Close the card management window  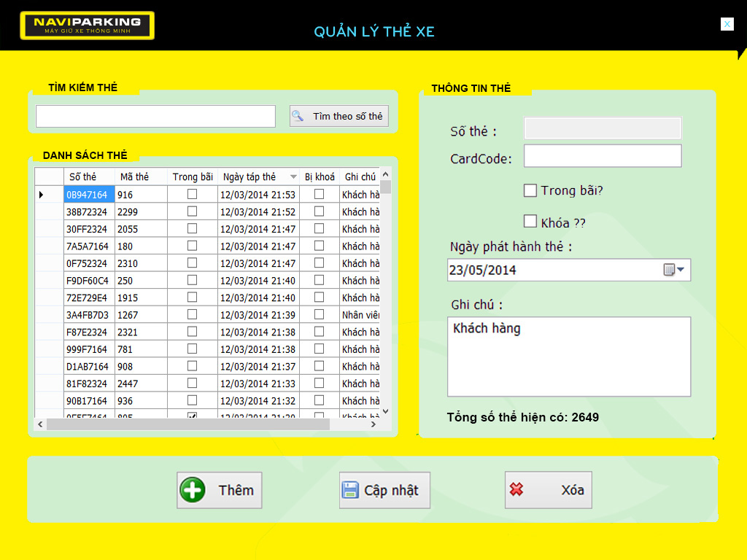point(727,24)
